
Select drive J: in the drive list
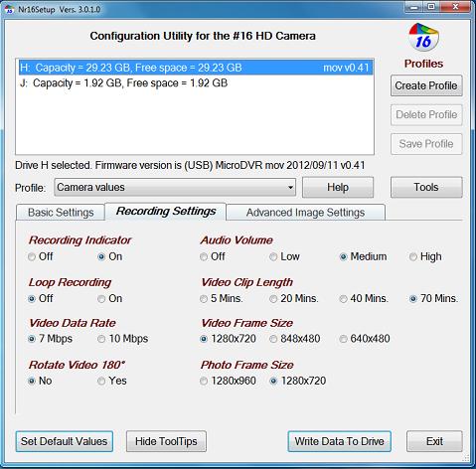coord(195,83)
